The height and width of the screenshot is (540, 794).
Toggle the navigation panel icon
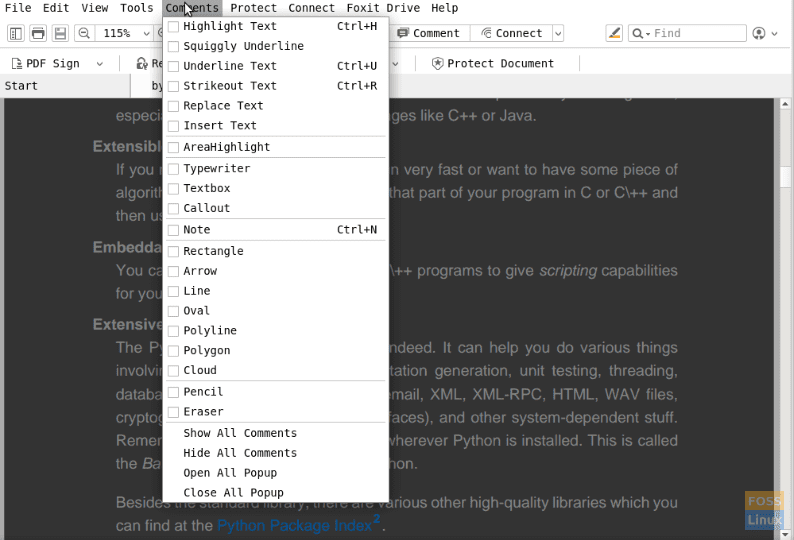tap(15, 33)
